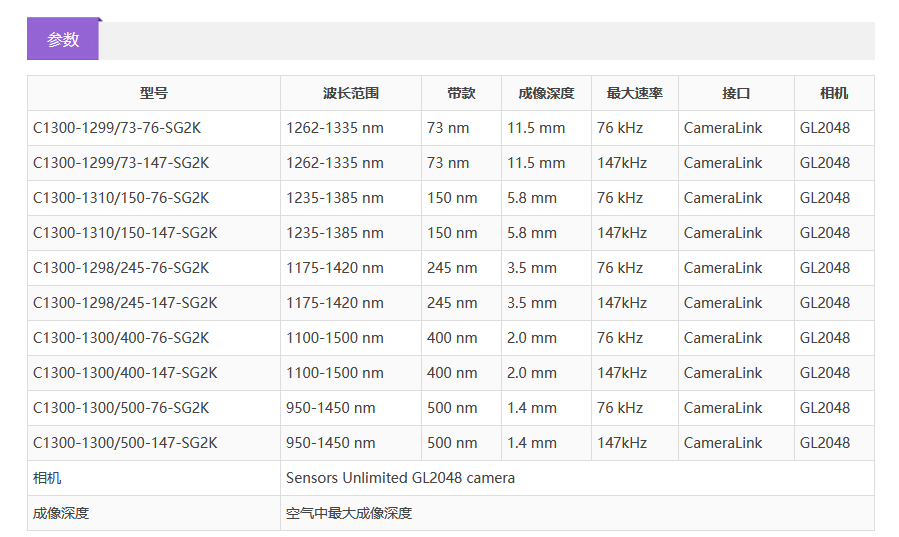Viewport: 899px width, 537px height.
Task: Click the Sensors Unlimited GL2048 camera text
Action: point(400,478)
